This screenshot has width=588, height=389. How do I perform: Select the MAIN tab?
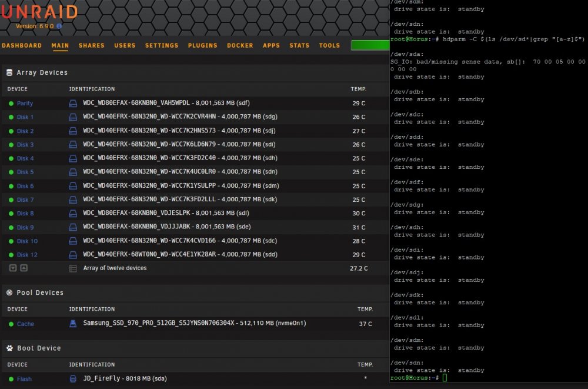[x=60, y=45]
